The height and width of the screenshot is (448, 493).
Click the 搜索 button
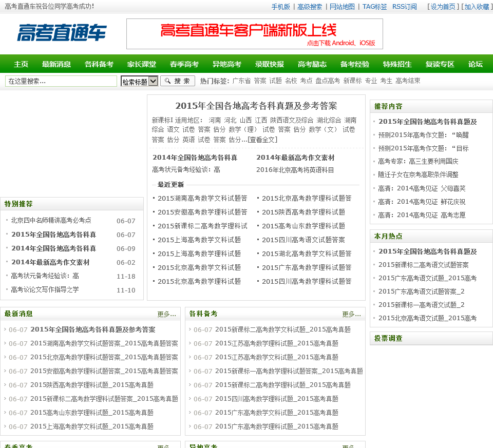point(178,81)
